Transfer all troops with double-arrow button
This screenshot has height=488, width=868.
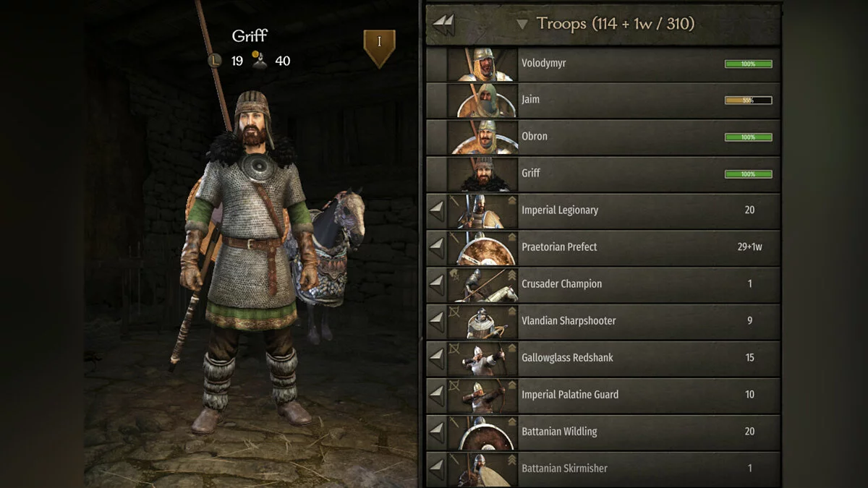pyautogui.click(x=443, y=25)
